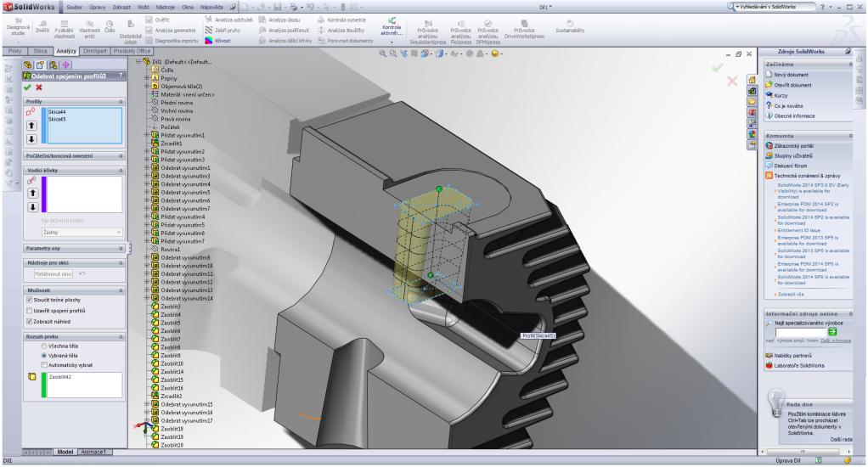Open help for Odebrat spojením profilů
868x467 pixels.
coord(121,76)
